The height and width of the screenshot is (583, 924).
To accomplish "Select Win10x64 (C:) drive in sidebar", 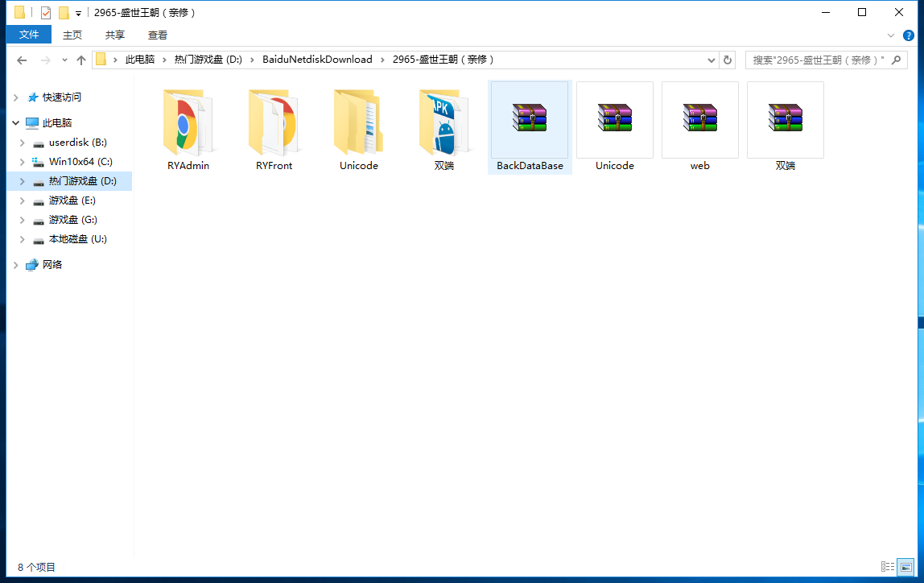I will 80,162.
